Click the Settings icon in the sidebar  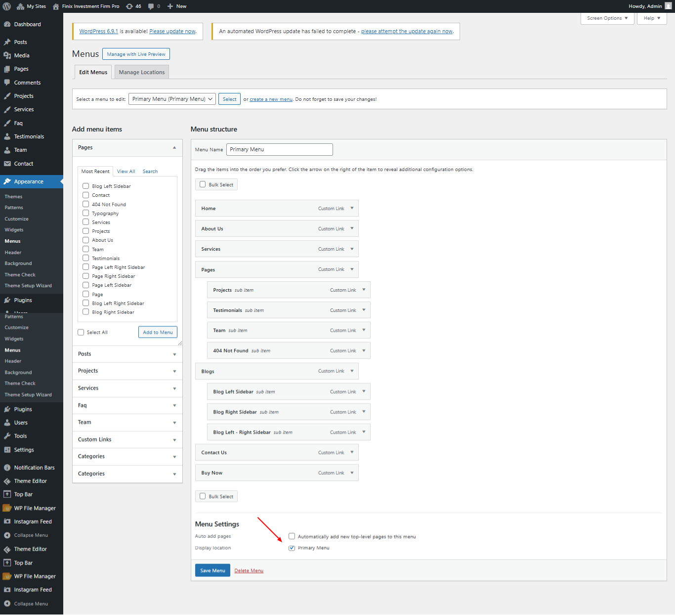point(7,450)
